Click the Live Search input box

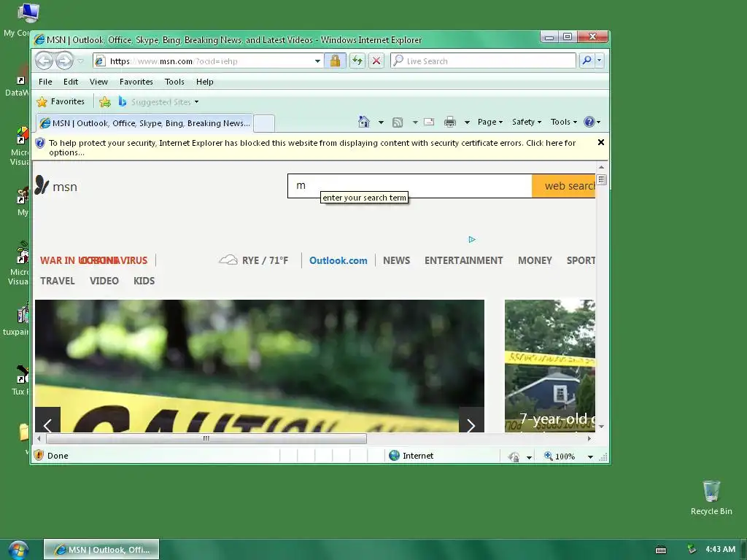pyautogui.click(x=483, y=61)
